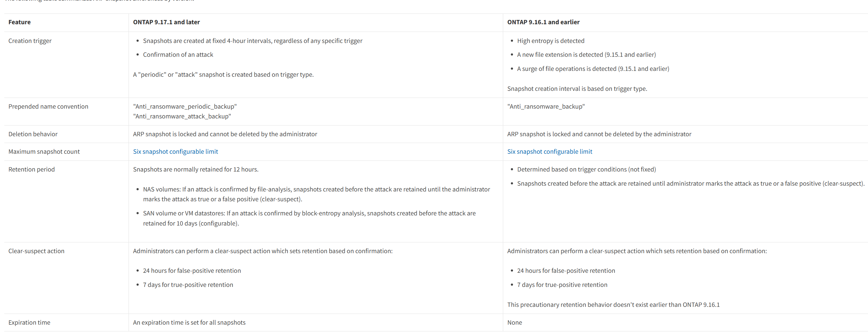Select the Prepended name convention row label
The height and width of the screenshot is (336, 868).
point(48,106)
